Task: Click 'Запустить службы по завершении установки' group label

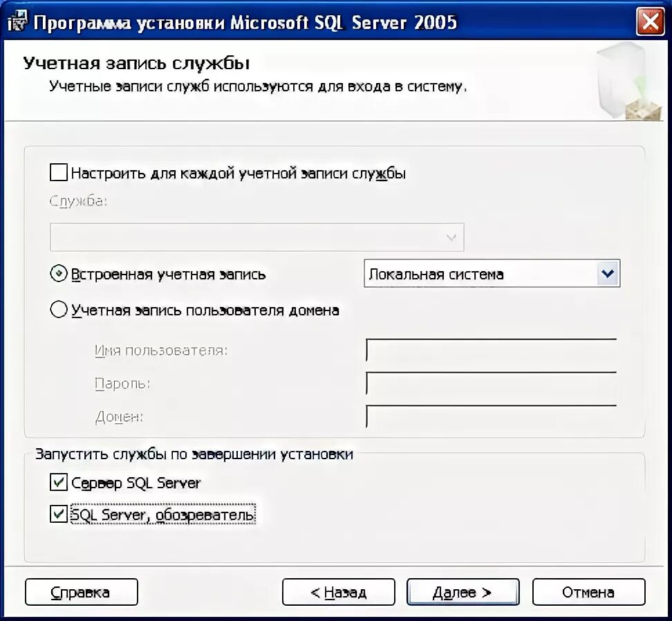Action: (x=194, y=454)
